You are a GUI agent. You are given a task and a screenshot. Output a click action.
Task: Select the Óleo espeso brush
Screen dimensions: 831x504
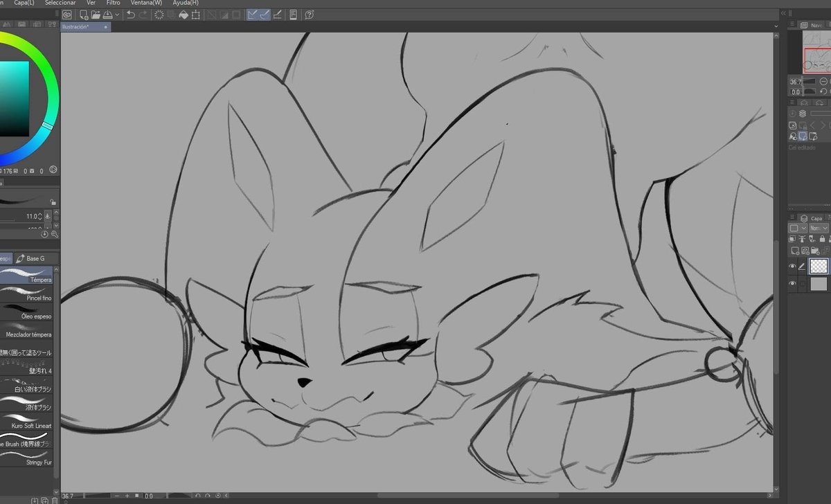(x=26, y=311)
